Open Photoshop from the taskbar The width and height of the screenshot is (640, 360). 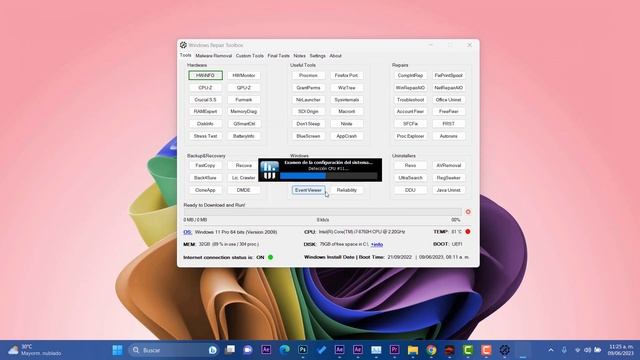(303, 350)
